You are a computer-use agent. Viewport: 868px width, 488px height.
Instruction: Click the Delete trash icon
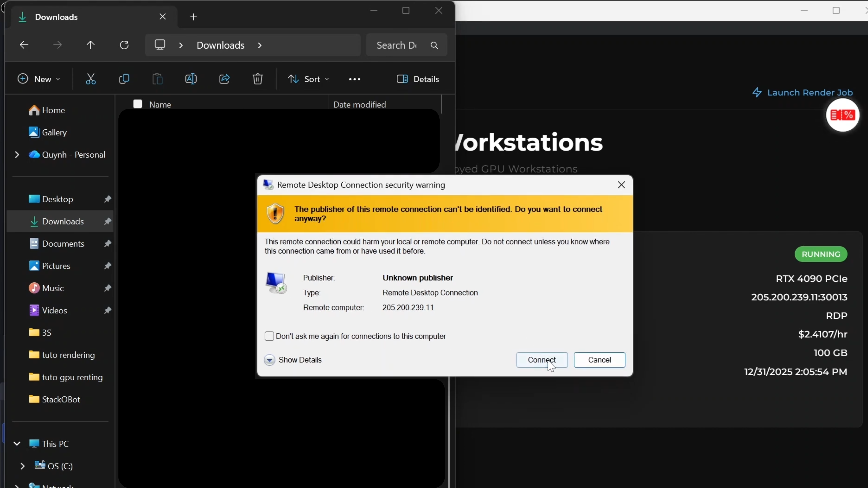pos(258,79)
